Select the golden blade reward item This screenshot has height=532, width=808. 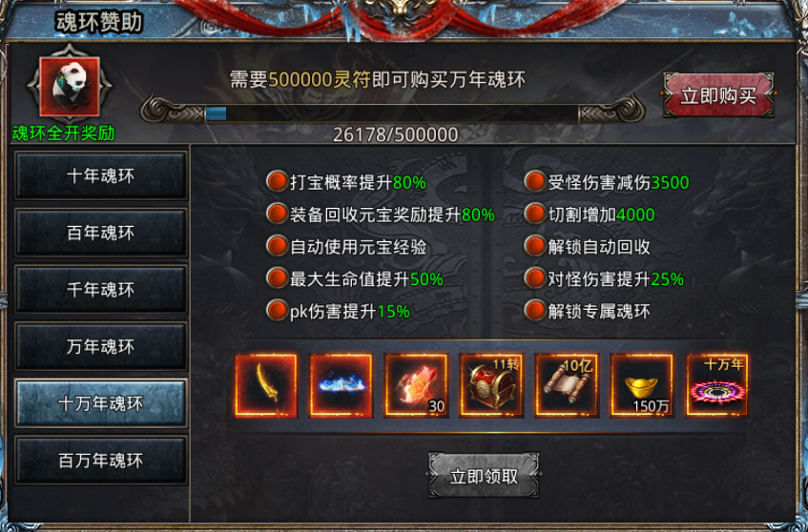tap(266, 385)
